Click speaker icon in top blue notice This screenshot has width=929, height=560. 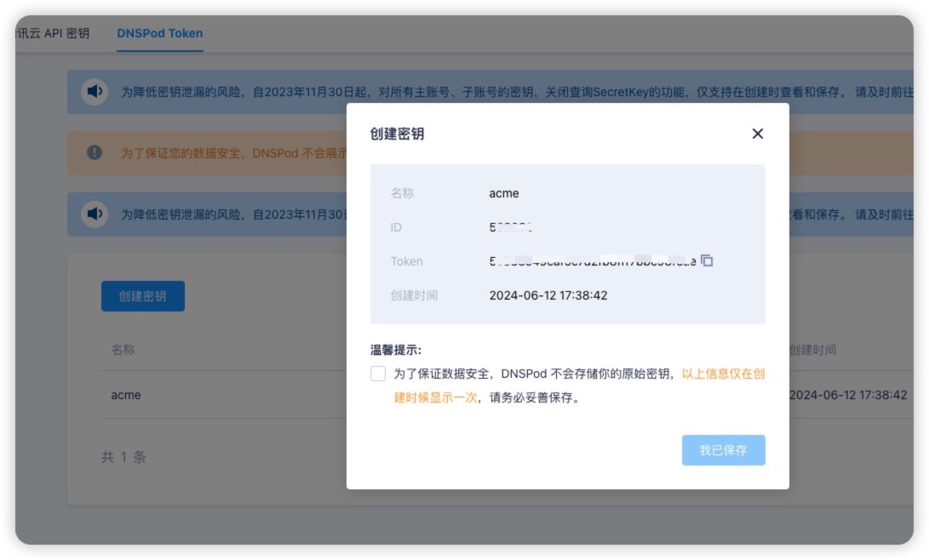95,92
